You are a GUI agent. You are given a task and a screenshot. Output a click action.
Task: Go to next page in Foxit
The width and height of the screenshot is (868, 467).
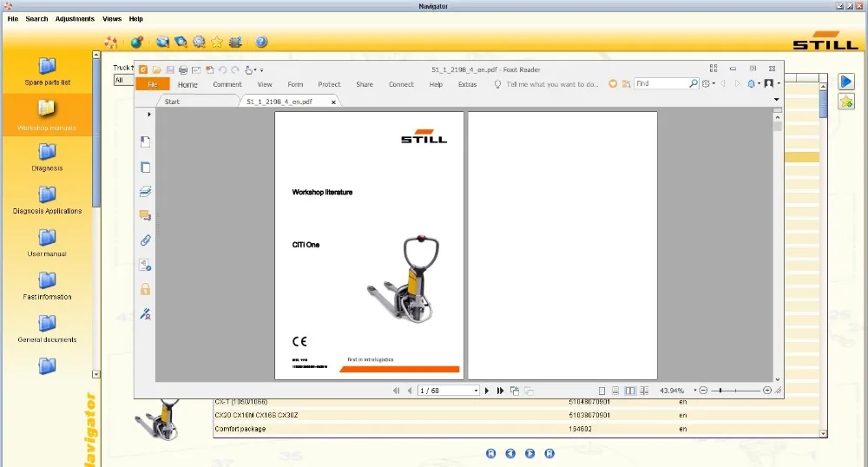click(487, 391)
